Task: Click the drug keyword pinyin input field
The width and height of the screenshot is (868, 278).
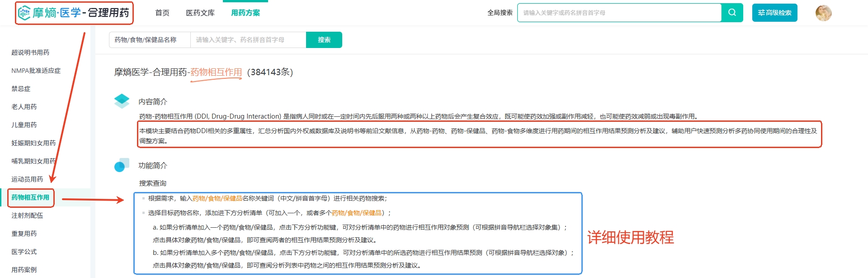Action: pyautogui.click(x=248, y=40)
